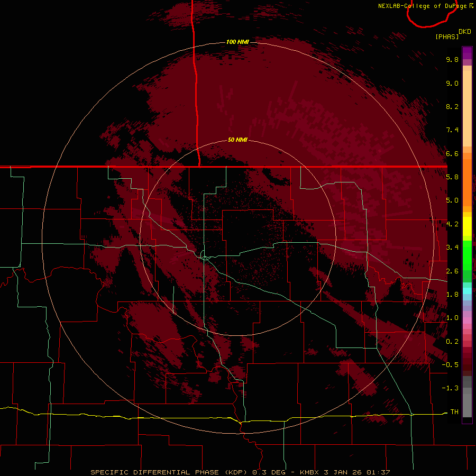Click the 100 NMI range ring label
The width and height of the screenshot is (476, 476).
pyautogui.click(x=237, y=42)
